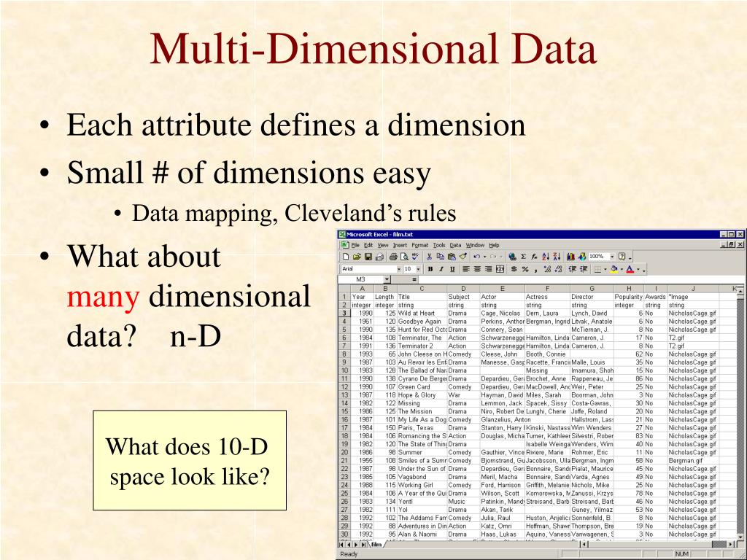The height and width of the screenshot is (560, 747).
Task: Click the Name Box showing M3
Action: tap(360, 279)
